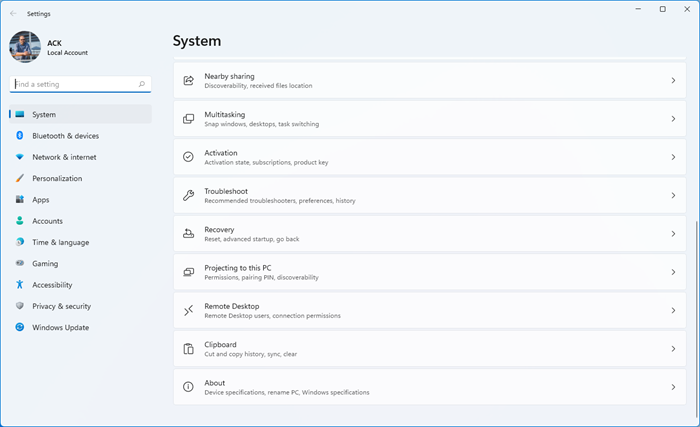Open Bluetooth & devices in sidebar
This screenshot has height=427, width=700.
(x=65, y=136)
